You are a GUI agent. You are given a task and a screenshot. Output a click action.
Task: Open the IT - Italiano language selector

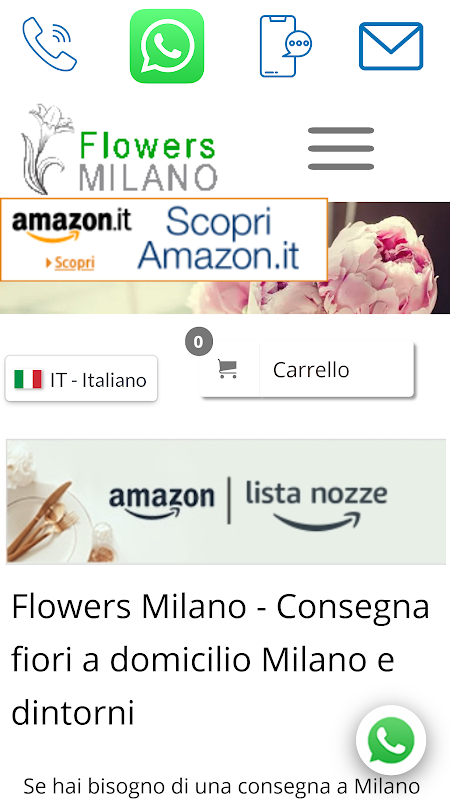pos(81,379)
